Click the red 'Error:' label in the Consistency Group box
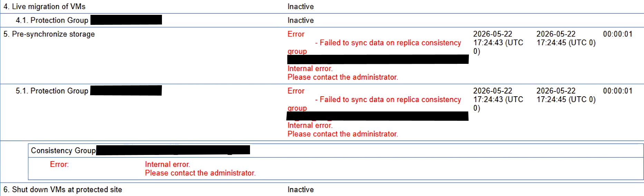The width and height of the screenshot is (644, 196). coord(59,164)
